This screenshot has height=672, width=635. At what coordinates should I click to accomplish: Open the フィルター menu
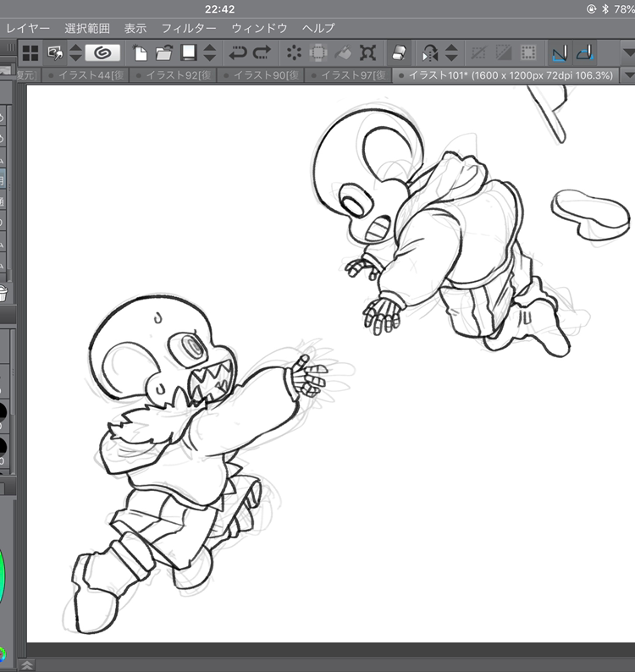tap(189, 28)
